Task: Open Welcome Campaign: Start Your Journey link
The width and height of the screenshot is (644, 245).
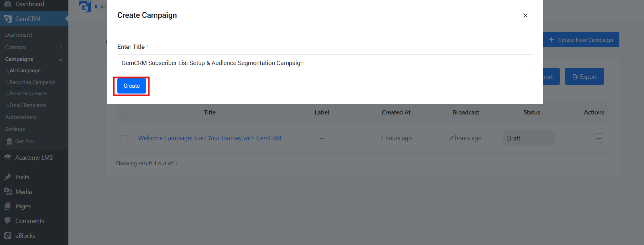Action: [210, 138]
